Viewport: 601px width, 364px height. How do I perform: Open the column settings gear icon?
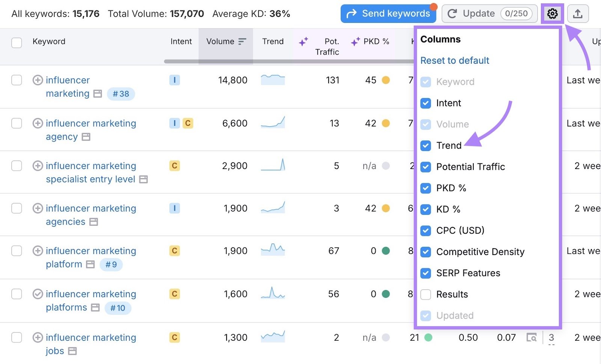click(x=552, y=14)
